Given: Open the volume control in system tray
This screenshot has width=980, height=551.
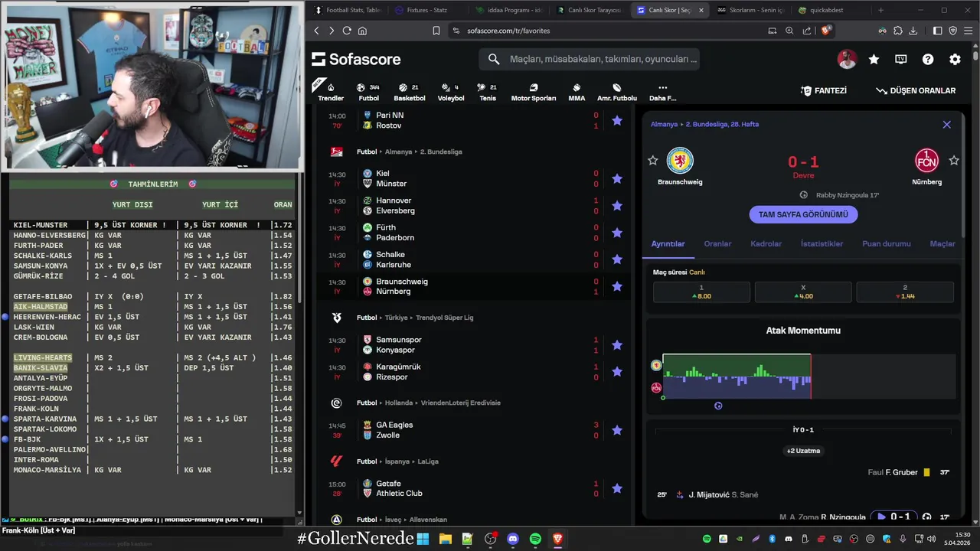Looking at the screenshot, I should [932, 539].
